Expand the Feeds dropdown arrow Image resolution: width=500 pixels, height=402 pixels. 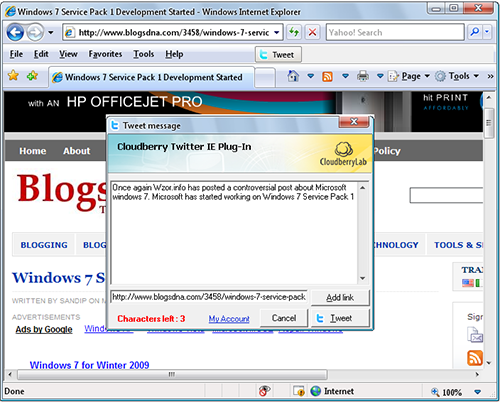point(345,76)
